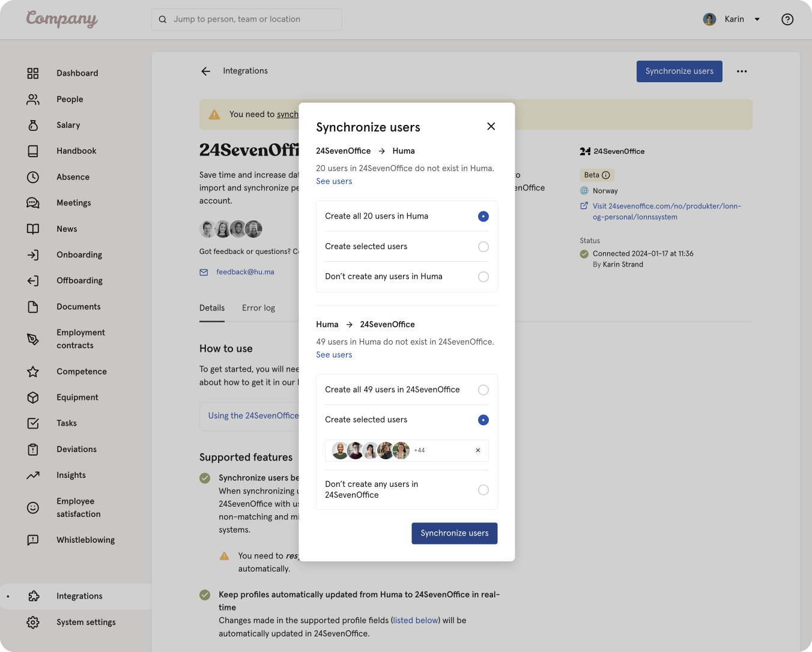Open the Dashboard grid icon
The image size is (812, 652).
(33, 73)
